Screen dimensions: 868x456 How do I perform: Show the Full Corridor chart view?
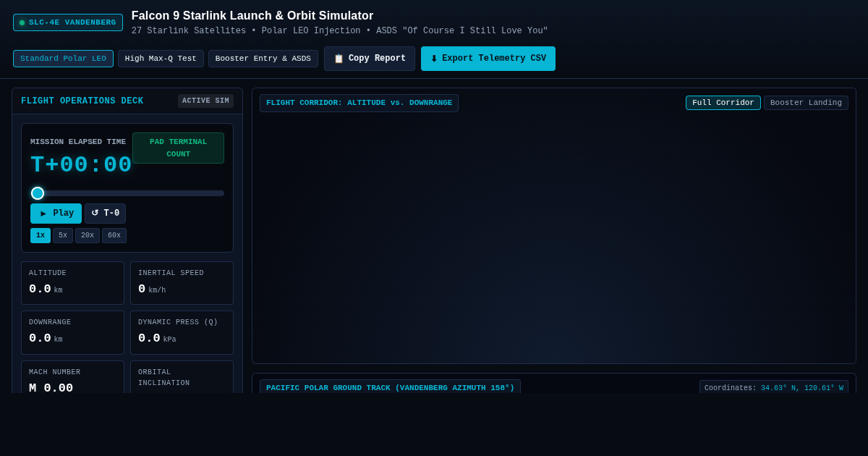point(723,103)
